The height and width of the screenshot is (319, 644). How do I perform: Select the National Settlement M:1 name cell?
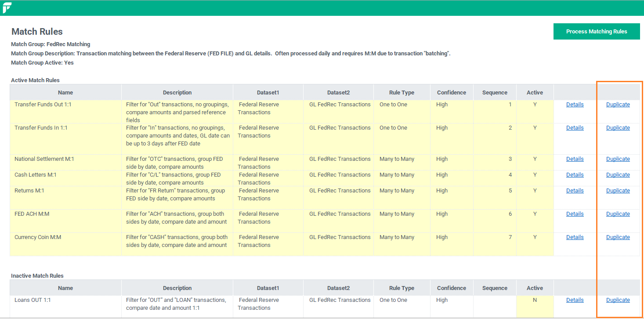pyautogui.click(x=65, y=163)
